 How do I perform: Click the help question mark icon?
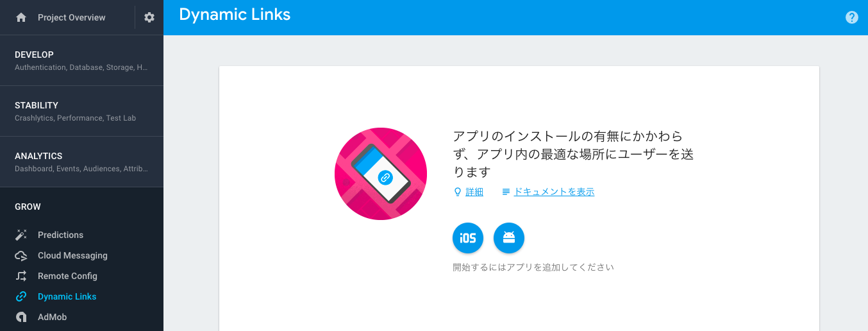(x=852, y=17)
